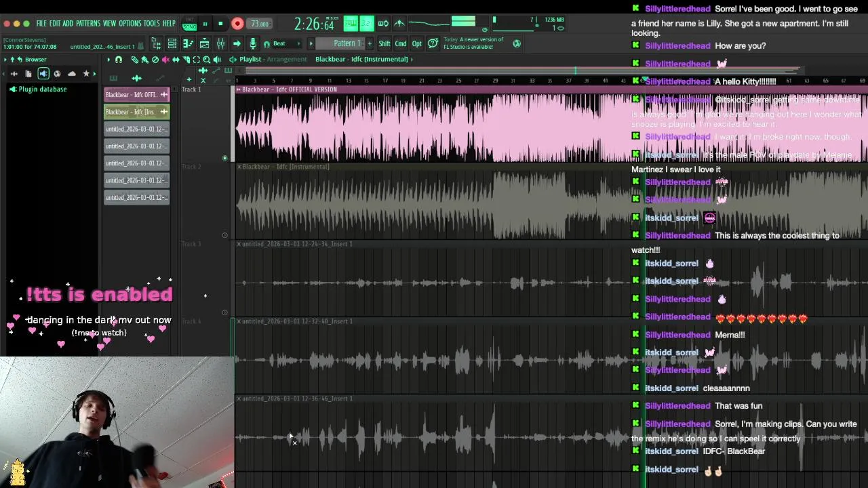Open the Beat snap dropdown
This screenshot has width=868, height=488.
[285, 43]
